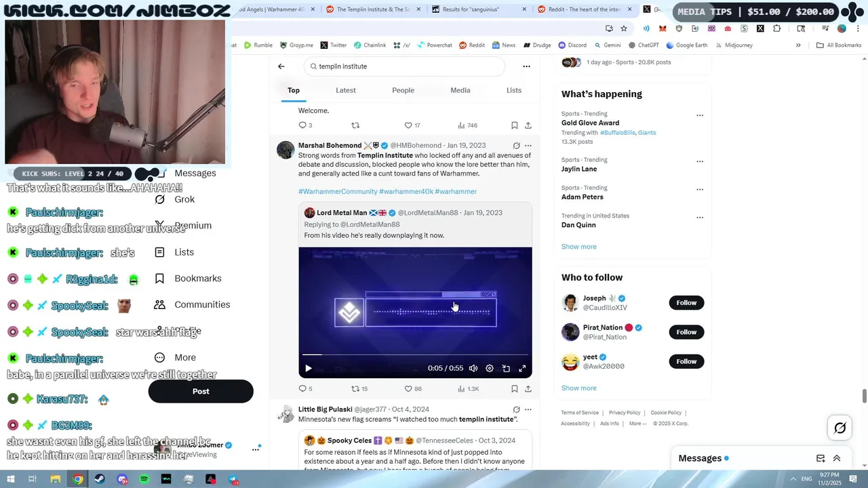Open video settings gear icon
The image size is (868, 488).
pos(490,369)
